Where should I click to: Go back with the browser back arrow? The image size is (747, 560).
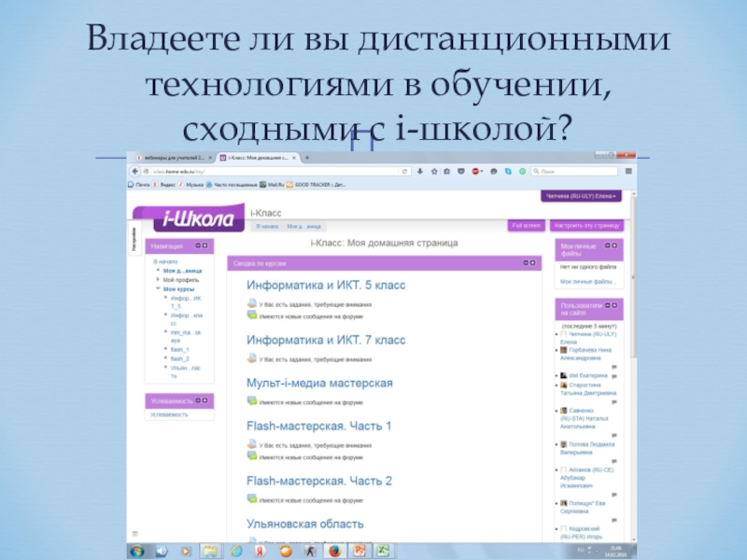[x=135, y=172]
